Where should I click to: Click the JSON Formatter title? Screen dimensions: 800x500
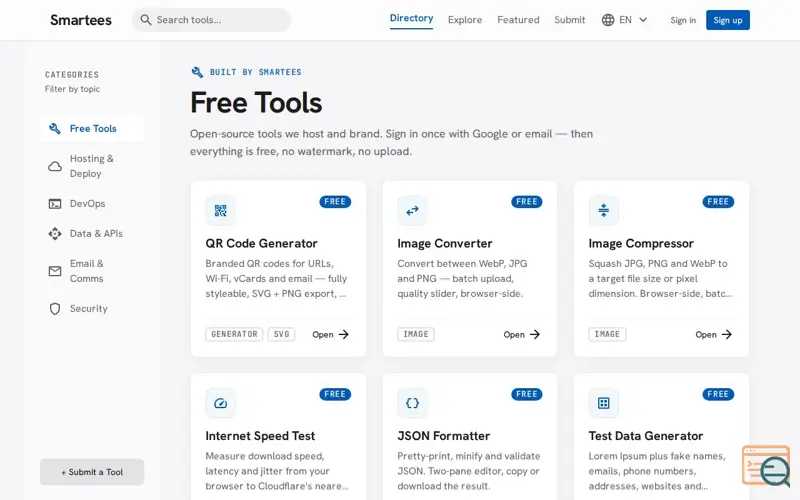[x=444, y=436]
